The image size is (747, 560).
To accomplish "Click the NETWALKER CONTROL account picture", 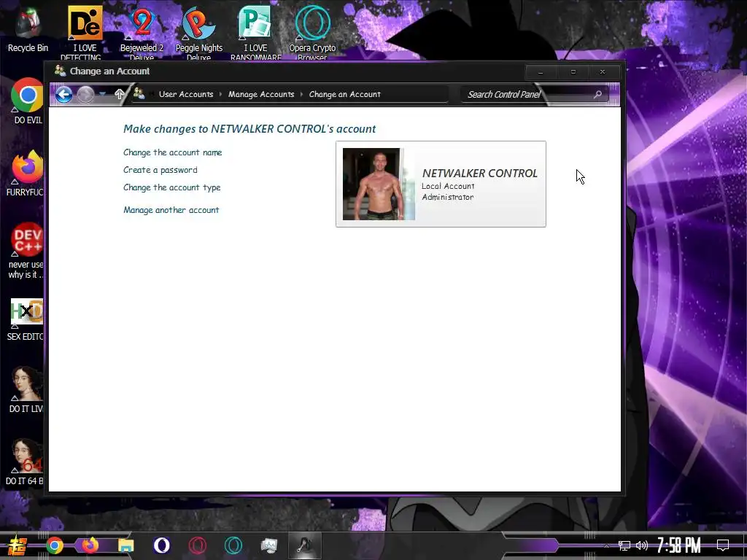I will [x=379, y=184].
